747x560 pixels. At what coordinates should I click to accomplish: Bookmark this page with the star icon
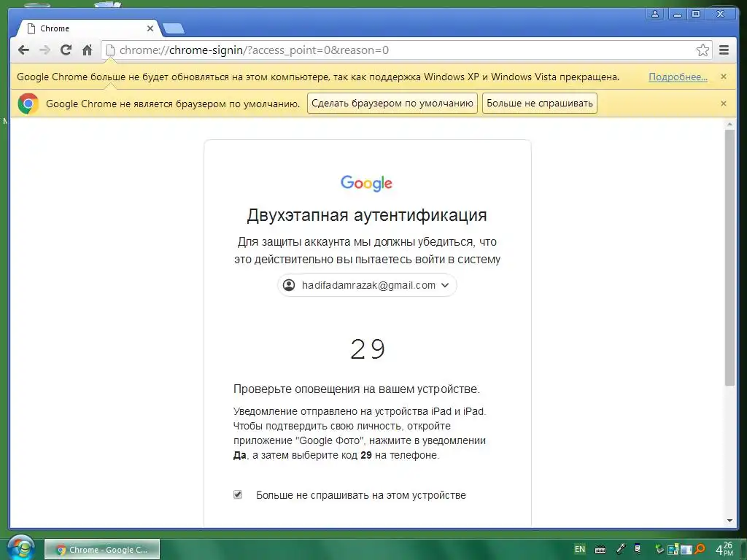click(x=703, y=50)
